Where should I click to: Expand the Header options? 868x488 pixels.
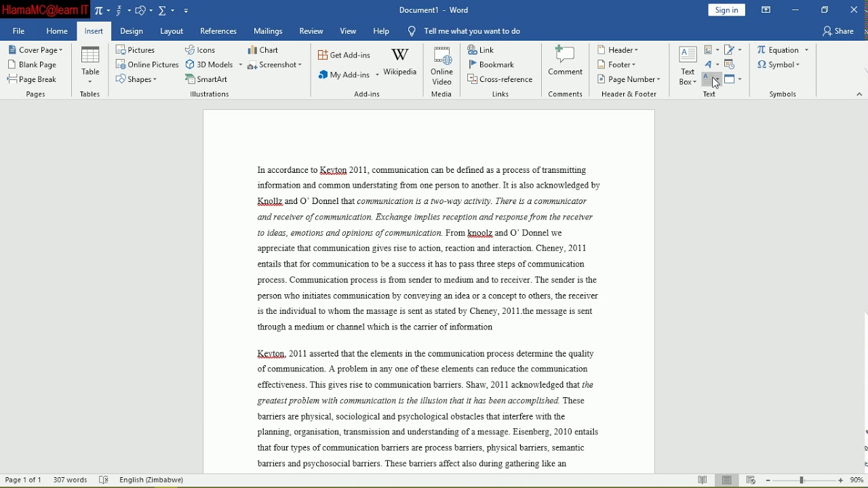[x=618, y=50]
